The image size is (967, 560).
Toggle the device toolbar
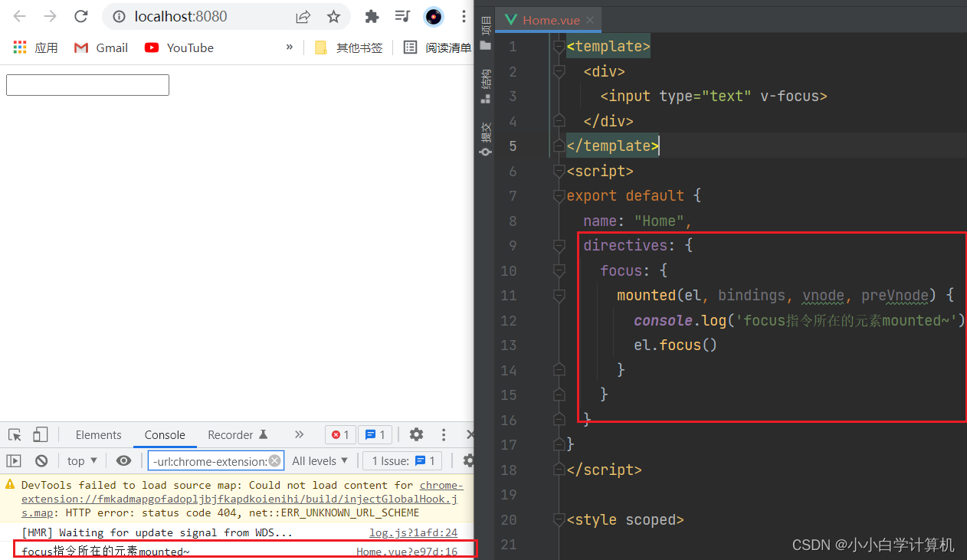(x=40, y=434)
